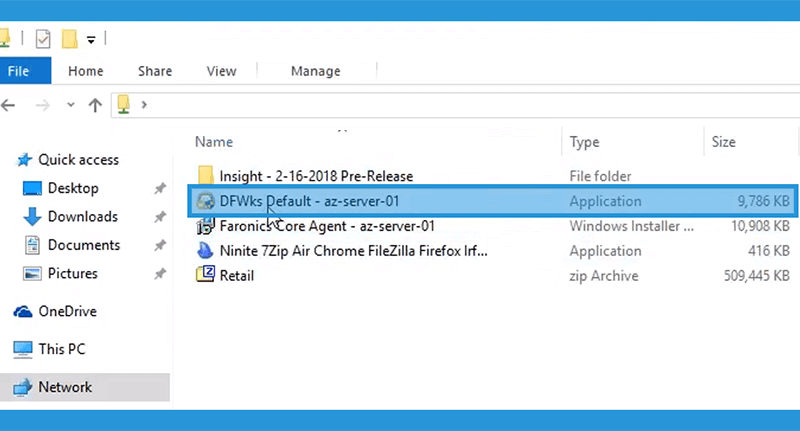Image resolution: width=800 pixels, height=431 pixels.
Task: Click the 509,445 KB size cell
Action: (x=757, y=275)
